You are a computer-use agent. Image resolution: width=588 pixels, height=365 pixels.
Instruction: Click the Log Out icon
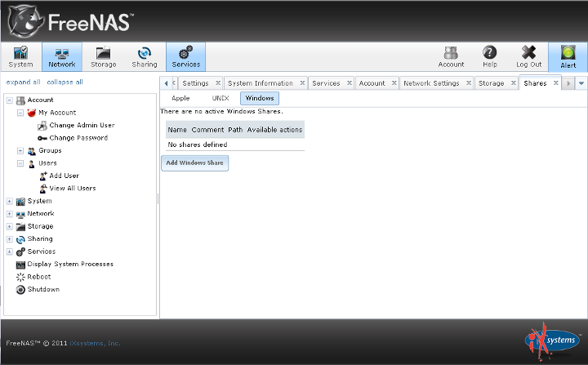pos(528,56)
